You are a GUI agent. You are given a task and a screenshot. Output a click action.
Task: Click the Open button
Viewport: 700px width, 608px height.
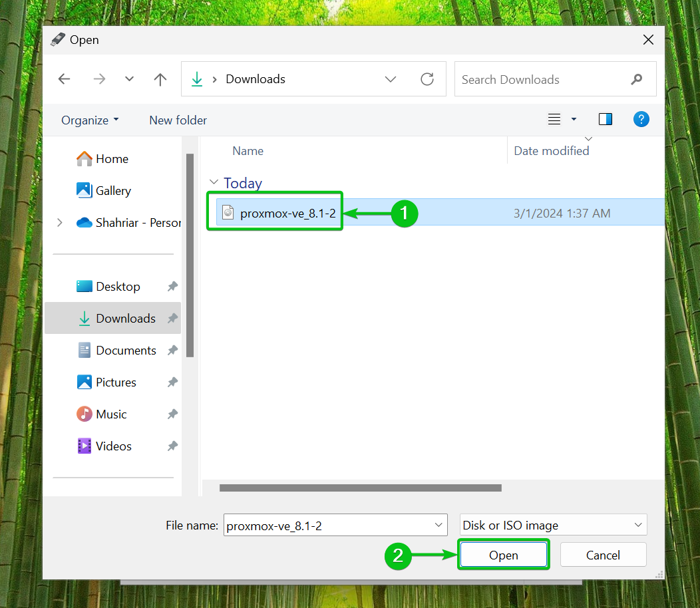pyautogui.click(x=504, y=555)
